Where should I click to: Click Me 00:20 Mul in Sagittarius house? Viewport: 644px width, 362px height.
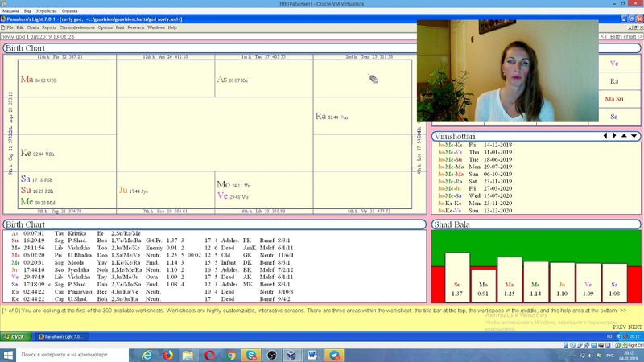tap(38, 202)
